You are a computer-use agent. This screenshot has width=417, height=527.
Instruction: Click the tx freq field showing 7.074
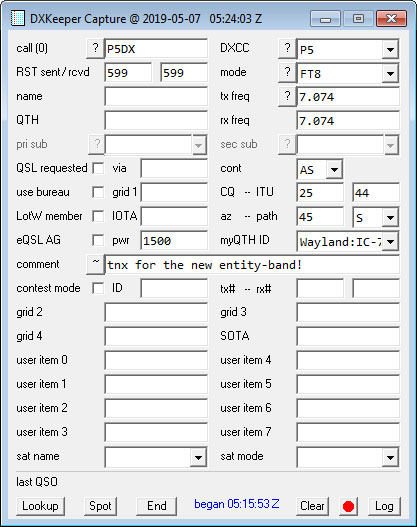coord(348,97)
